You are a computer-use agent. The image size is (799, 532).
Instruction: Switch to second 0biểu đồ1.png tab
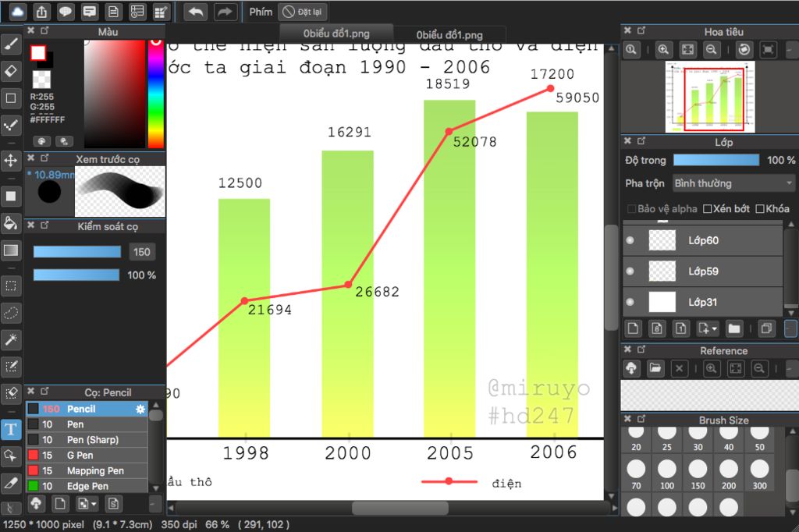449,34
